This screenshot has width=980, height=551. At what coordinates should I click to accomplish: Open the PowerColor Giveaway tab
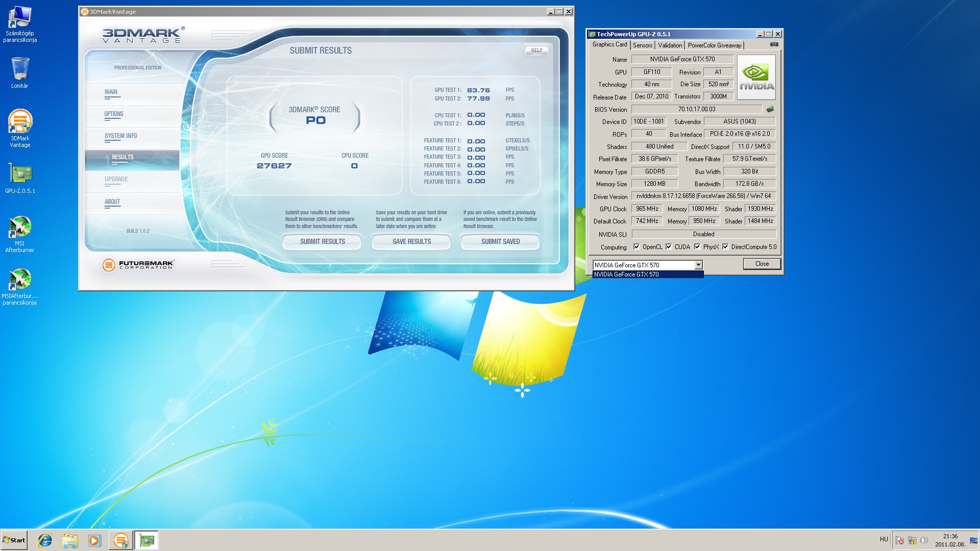tap(715, 45)
